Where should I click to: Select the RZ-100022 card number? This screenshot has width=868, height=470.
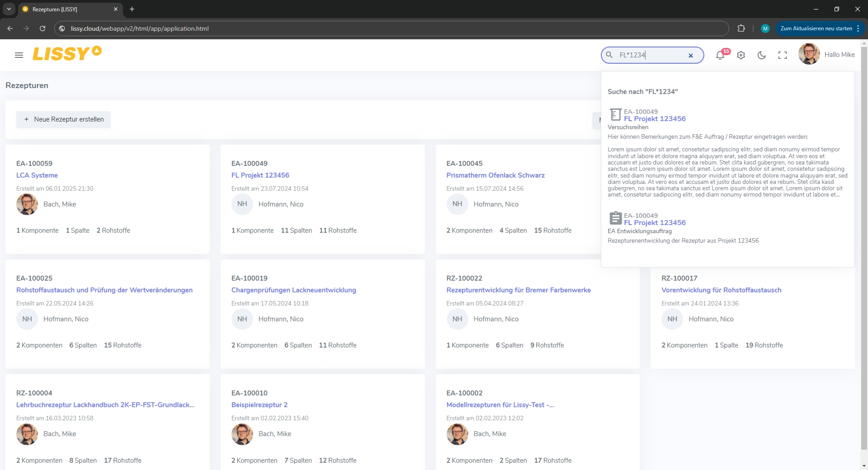tap(464, 278)
